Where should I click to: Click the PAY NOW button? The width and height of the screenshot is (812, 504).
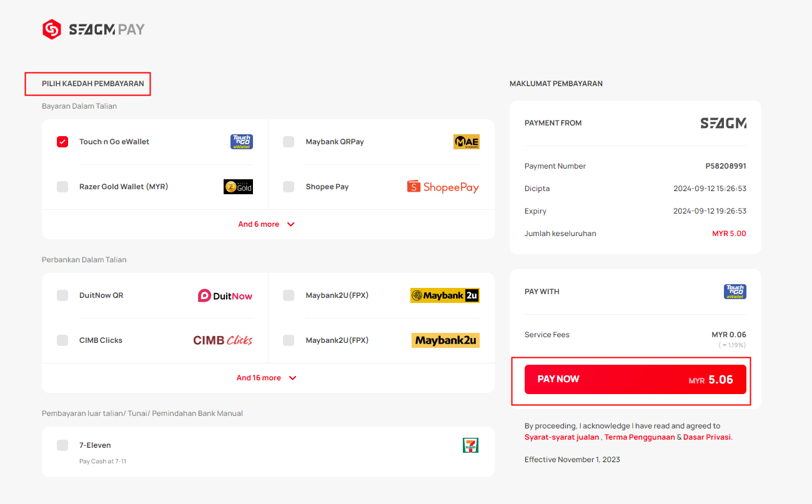coord(635,379)
